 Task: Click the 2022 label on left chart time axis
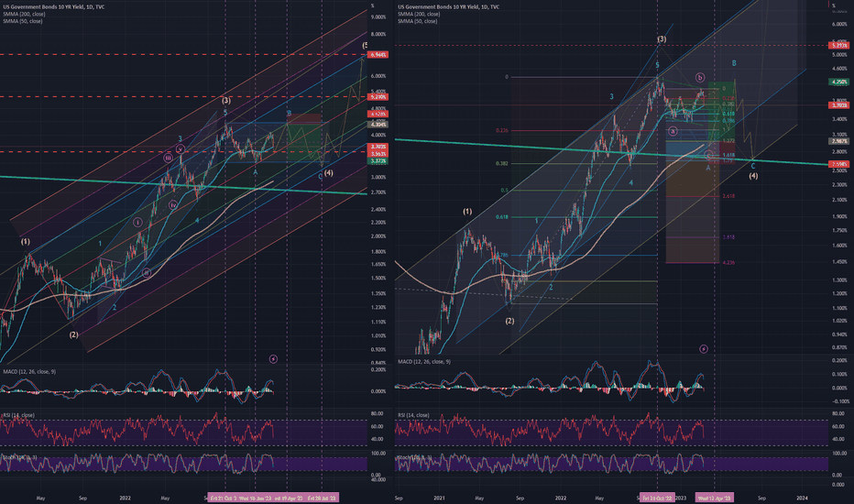coord(125,498)
